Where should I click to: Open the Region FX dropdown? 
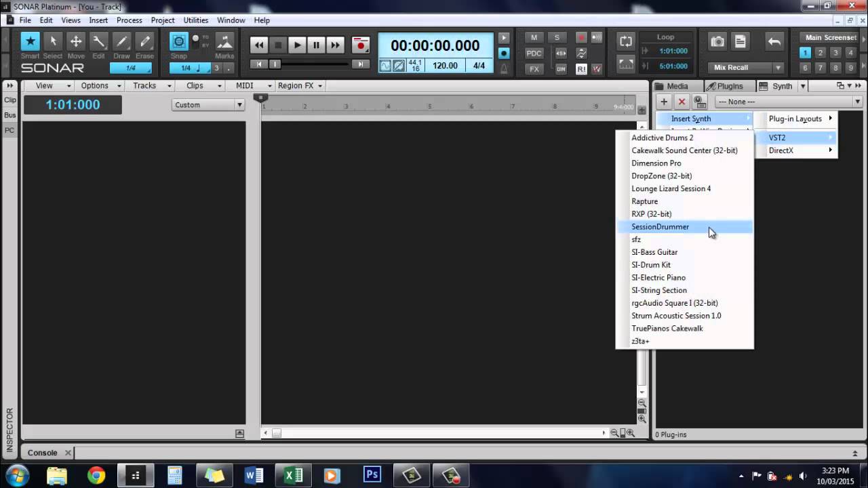click(300, 86)
